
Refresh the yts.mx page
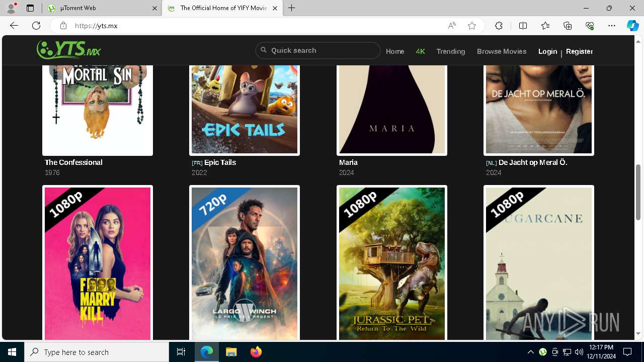[36, 26]
